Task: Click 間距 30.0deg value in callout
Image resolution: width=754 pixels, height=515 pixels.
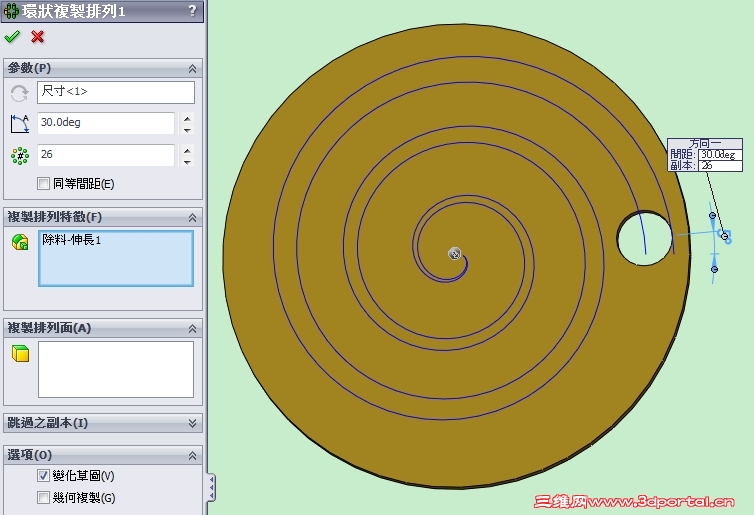Action: 720,154
